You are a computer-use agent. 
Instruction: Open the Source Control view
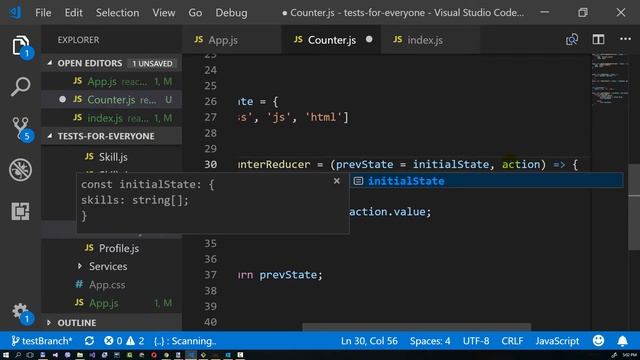(x=20, y=128)
